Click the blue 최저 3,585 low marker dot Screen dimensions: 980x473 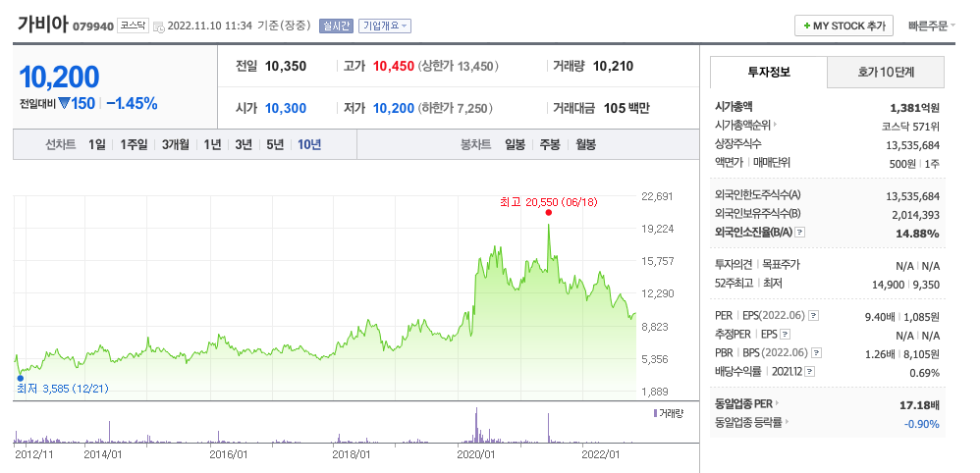pyautogui.click(x=20, y=378)
